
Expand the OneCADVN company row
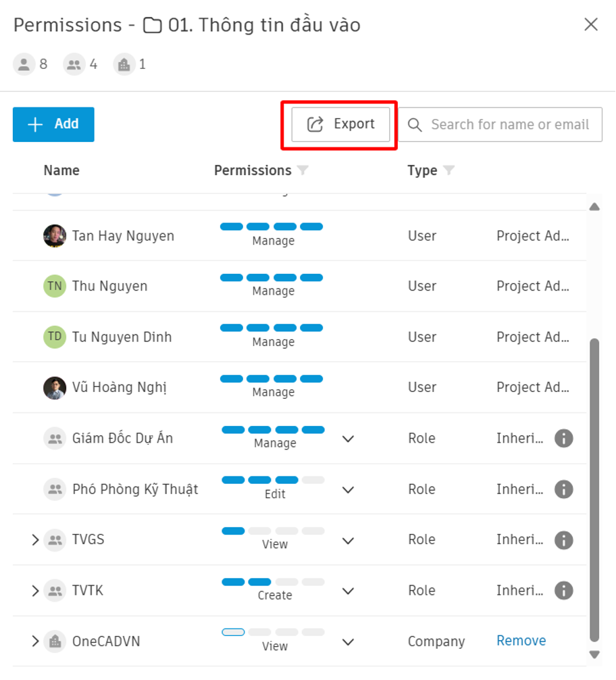(x=35, y=641)
